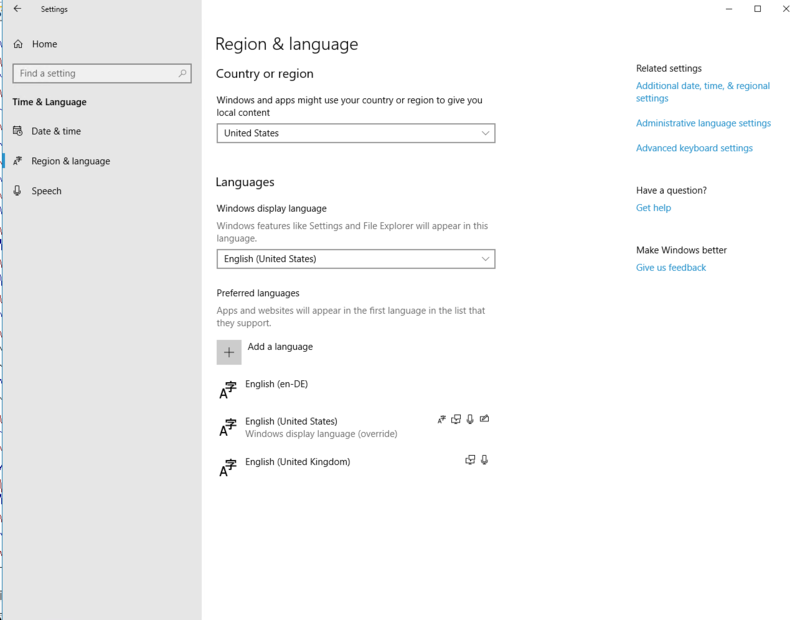This screenshot has height=620, width=800.
Task: Go to Date & time settings
Action: tap(56, 131)
